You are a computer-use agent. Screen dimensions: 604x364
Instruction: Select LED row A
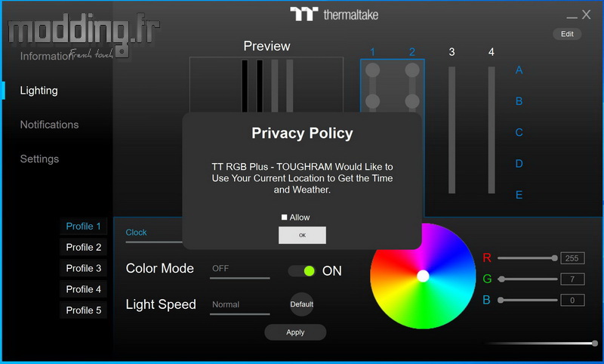519,70
